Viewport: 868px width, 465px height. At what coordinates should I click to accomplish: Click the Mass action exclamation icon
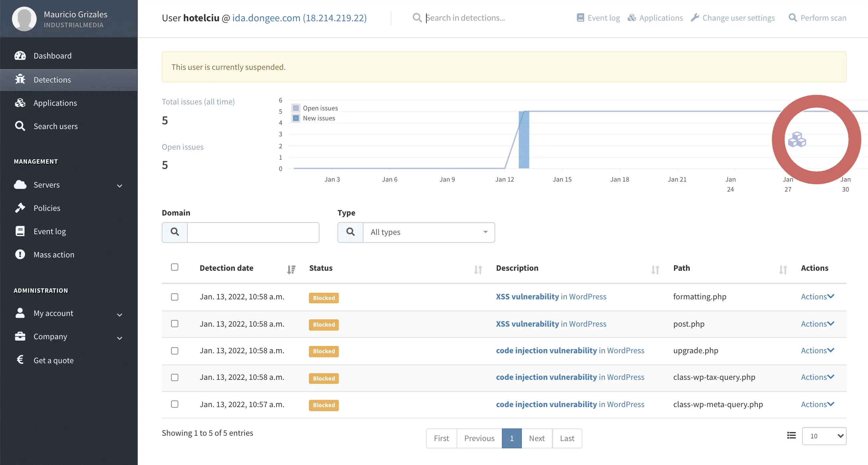click(20, 254)
